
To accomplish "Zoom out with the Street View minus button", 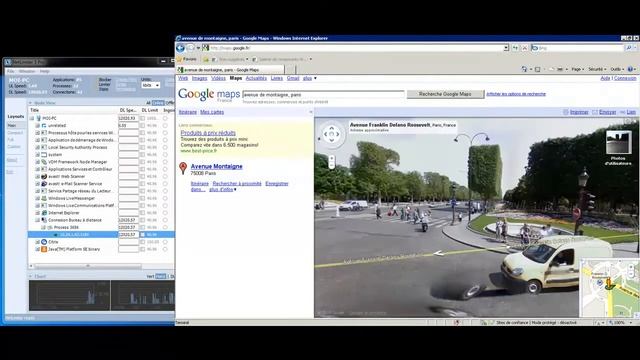I will pyautogui.click(x=331, y=166).
